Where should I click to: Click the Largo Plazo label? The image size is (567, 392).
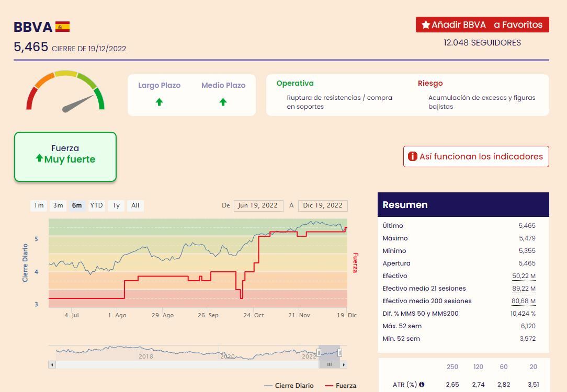coord(159,85)
